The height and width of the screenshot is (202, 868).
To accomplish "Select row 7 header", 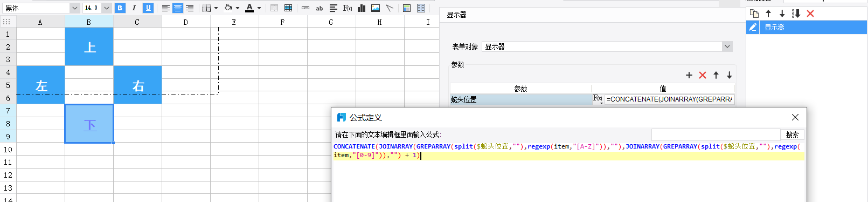I will pyautogui.click(x=8, y=111).
